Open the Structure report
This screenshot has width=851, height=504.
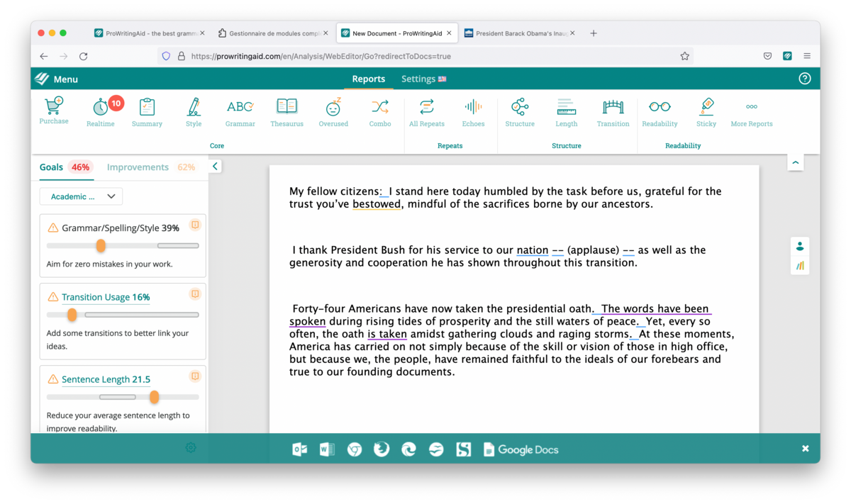pyautogui.click(x=520, y=112)
